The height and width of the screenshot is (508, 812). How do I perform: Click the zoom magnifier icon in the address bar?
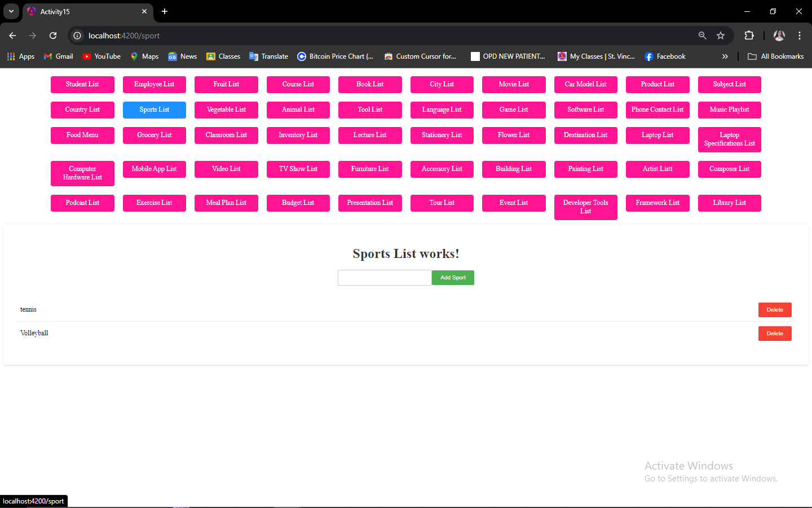tap(703, 36)
